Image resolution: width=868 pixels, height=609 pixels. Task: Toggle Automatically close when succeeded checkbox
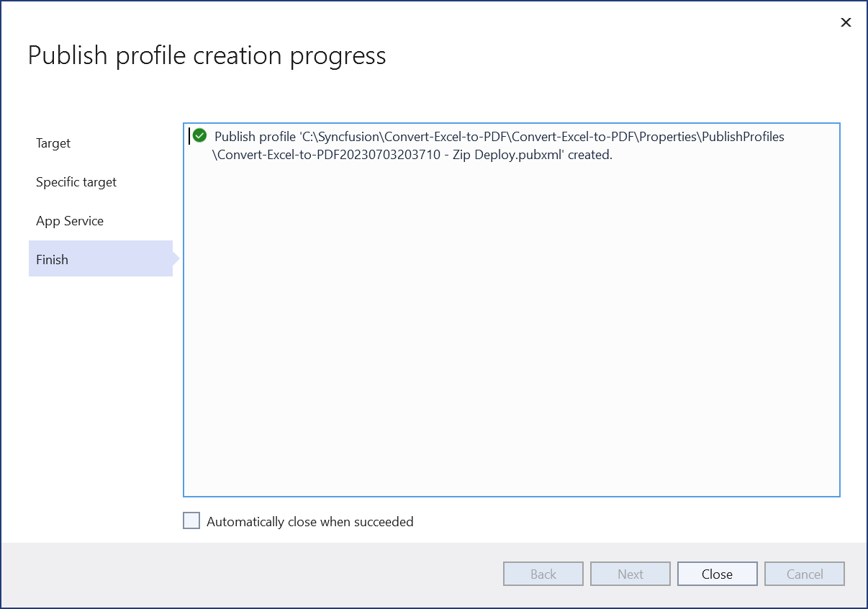(x=191, y=520)
